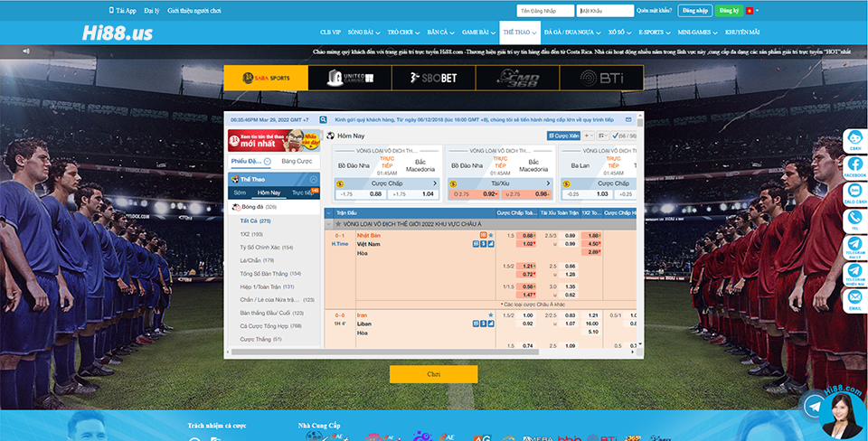The image size is (868, 441).
Task: Click search magnifier icon beside clock
Action: click(x=324, y=119)
